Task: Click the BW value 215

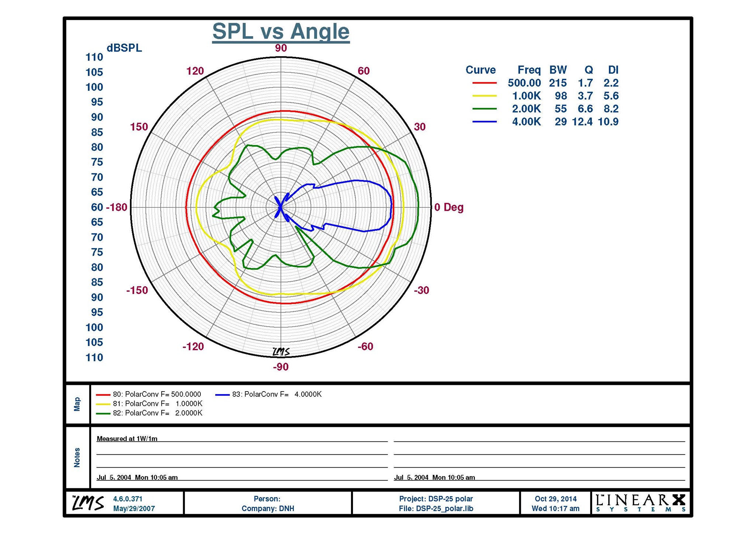Action: pos(558,83)
